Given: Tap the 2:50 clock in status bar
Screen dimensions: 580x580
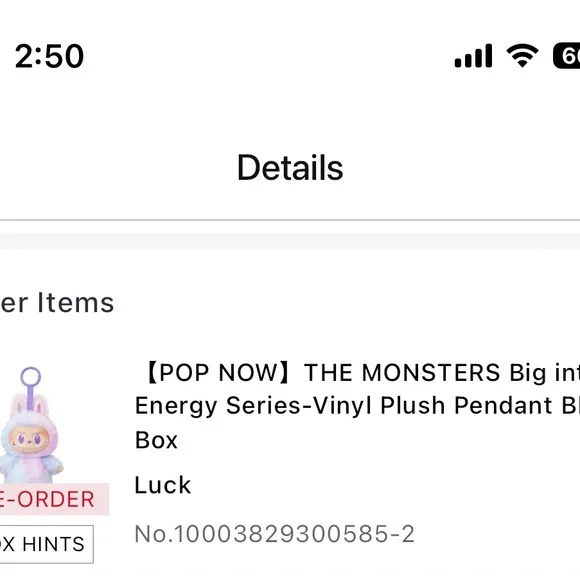Looking at the screenshot, I should 49,56.
